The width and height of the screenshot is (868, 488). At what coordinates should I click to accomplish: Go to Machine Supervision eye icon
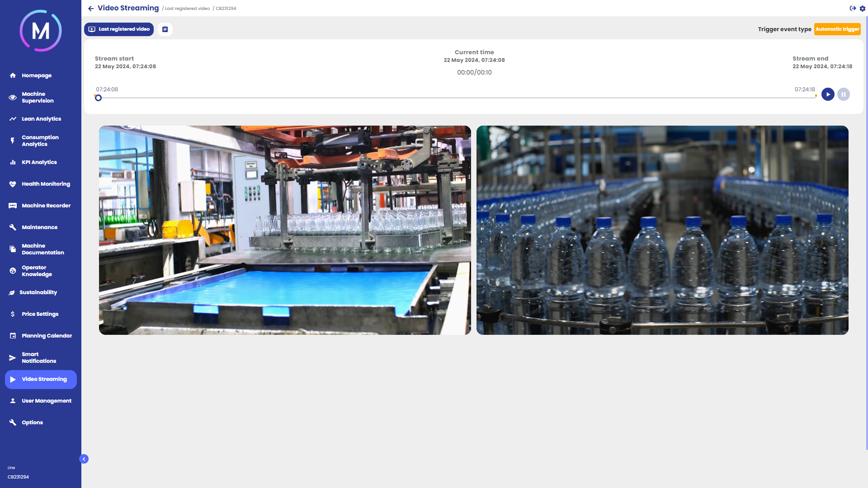(13, 97)
